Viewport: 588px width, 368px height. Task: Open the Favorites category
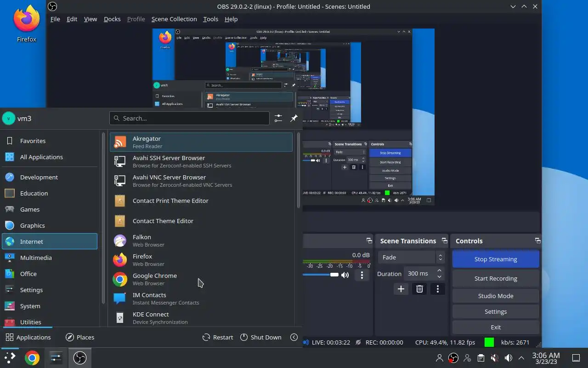click(x=50, y=141)
